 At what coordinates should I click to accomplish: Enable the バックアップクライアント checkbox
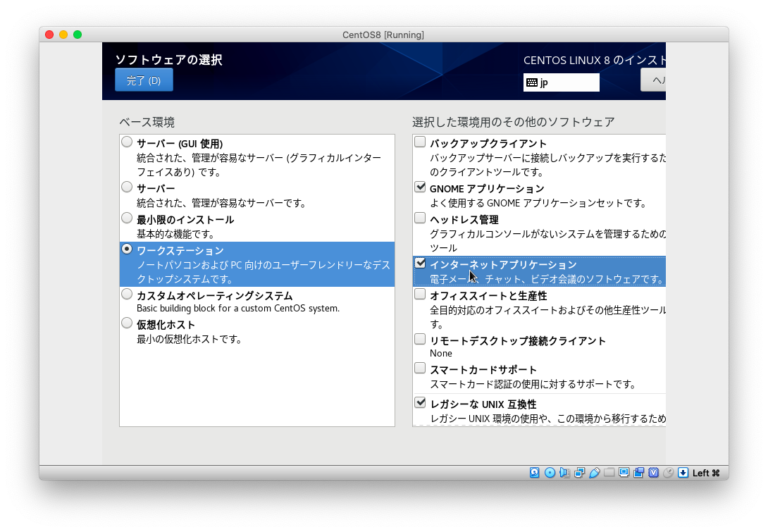420,142
